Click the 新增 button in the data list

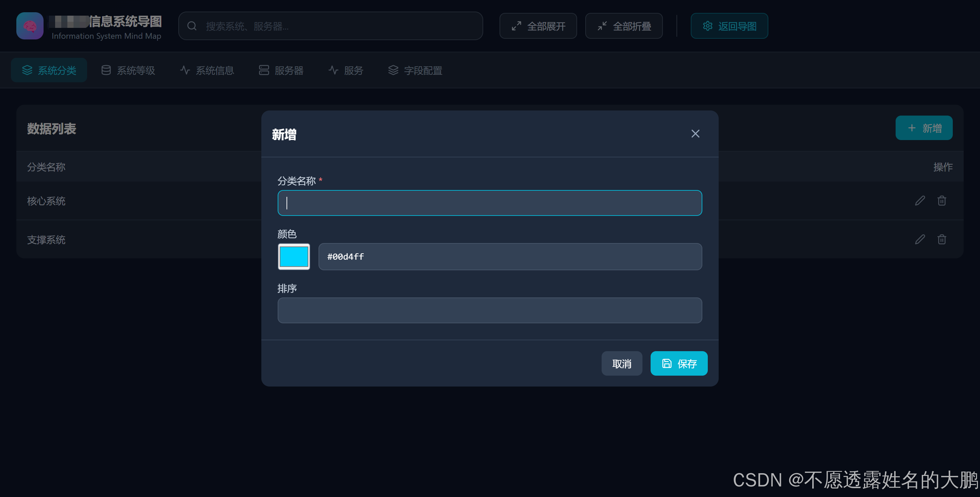(x=924, y=128)
